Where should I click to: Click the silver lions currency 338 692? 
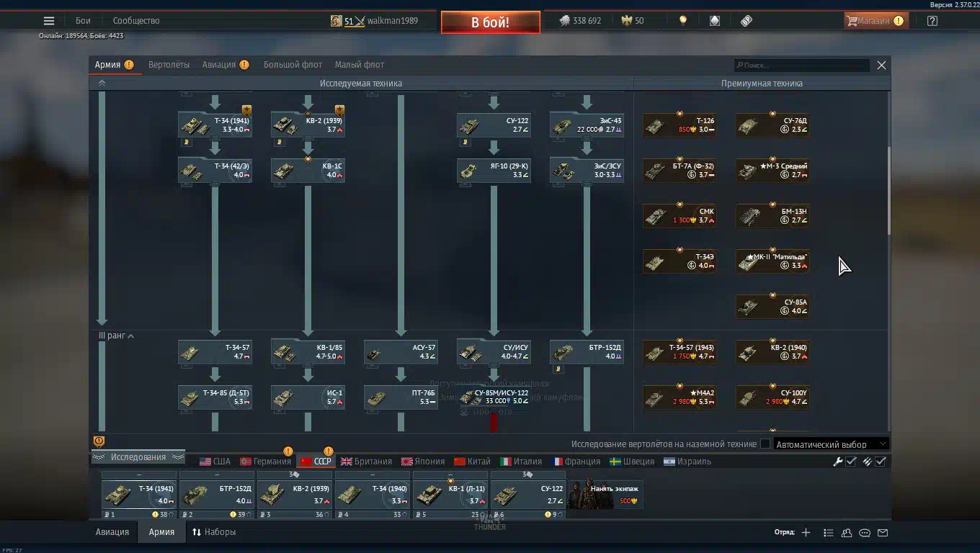pos(580,21)
